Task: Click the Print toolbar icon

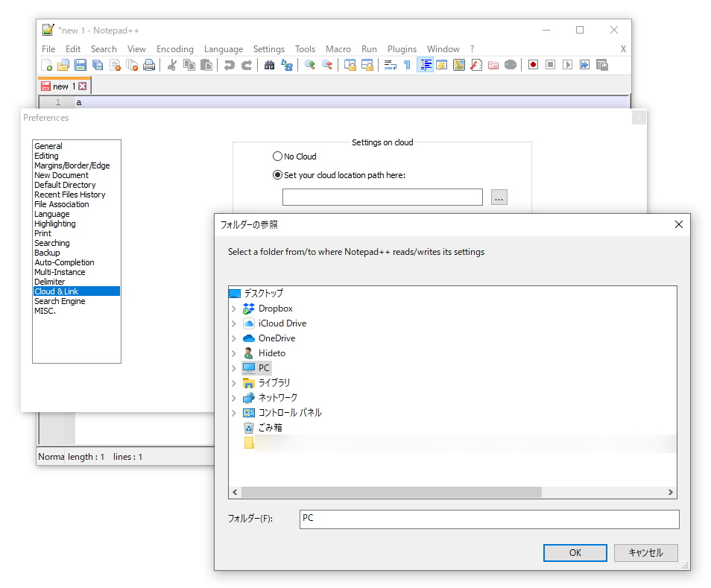Action: pos(149,66)
